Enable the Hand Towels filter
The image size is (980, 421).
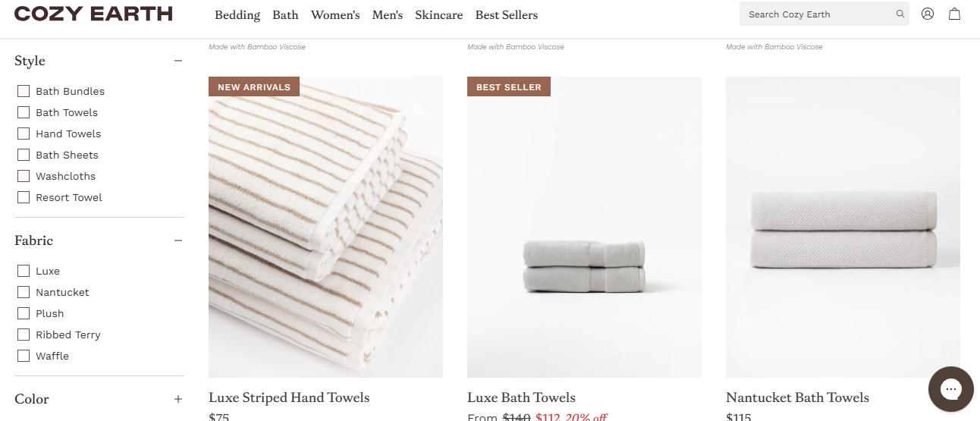click(24, 134)
